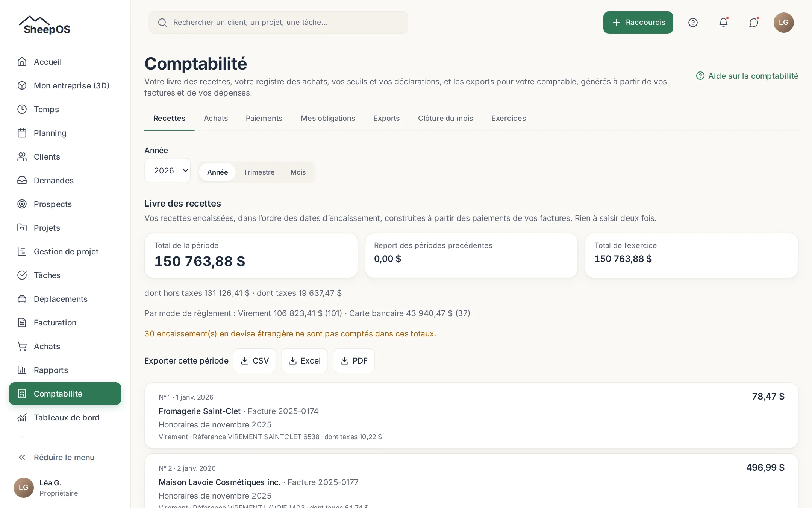
Task: Click the Raccourcis button
Action: click(638, 23)
